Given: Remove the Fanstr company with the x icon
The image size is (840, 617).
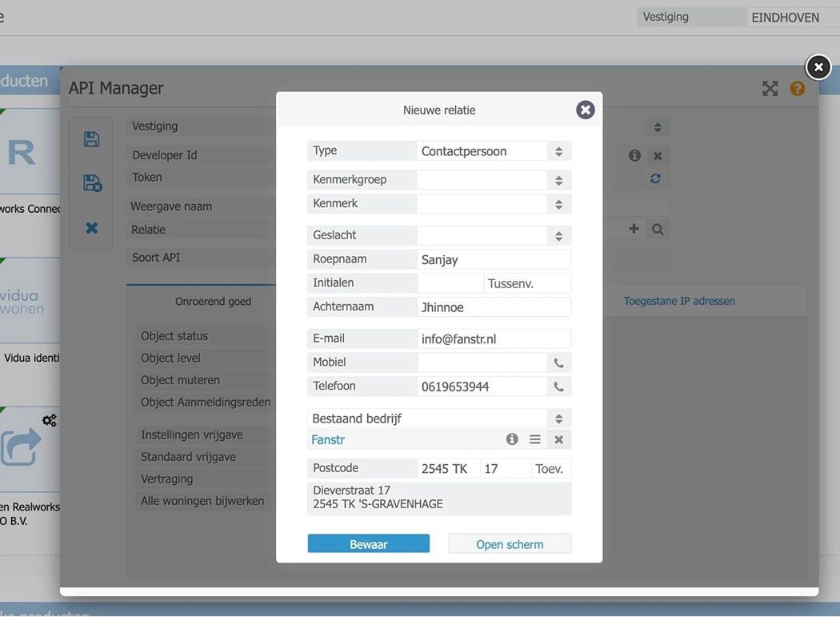Looking at the screenshot, I should (558, 439).
